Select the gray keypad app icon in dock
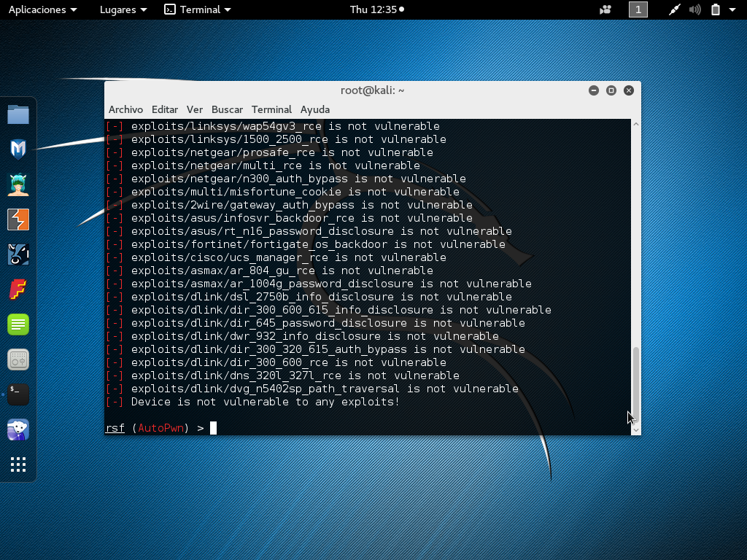The height and width of the screenshot is (560, 747). click(x=18, y=359)
